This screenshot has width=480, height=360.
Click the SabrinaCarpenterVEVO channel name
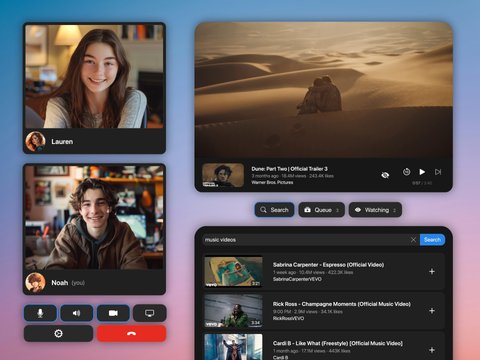297,279
